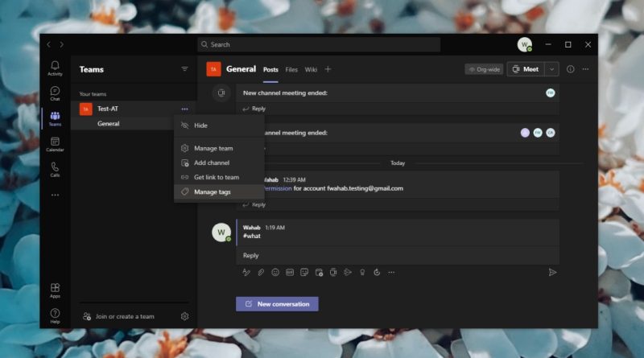
Task: Open the sticker picker
Action: 304,272
